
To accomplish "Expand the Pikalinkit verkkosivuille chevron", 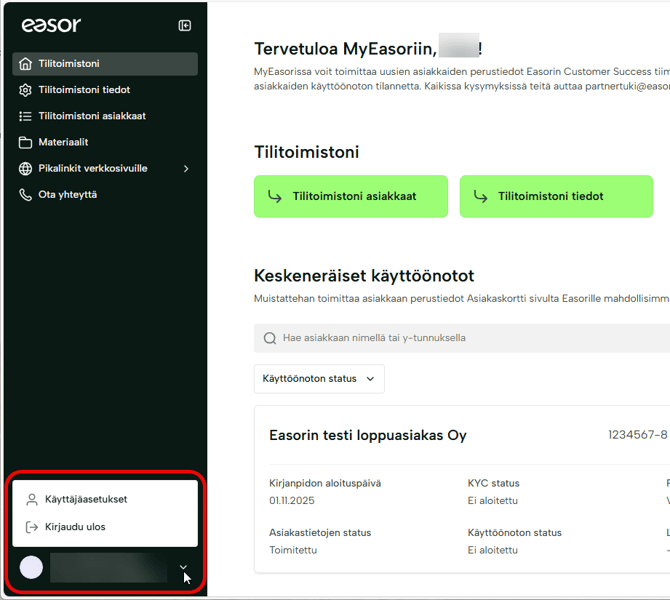I will pyautogui.click(x=186, y=169).
